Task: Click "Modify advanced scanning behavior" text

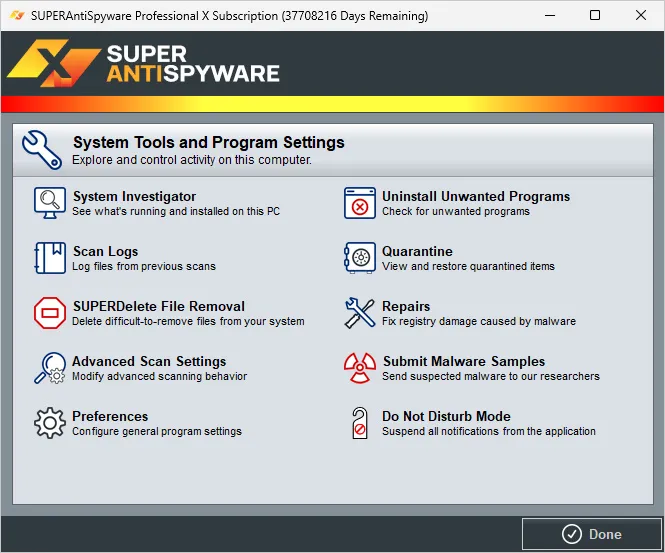Action: pos(159,376)
